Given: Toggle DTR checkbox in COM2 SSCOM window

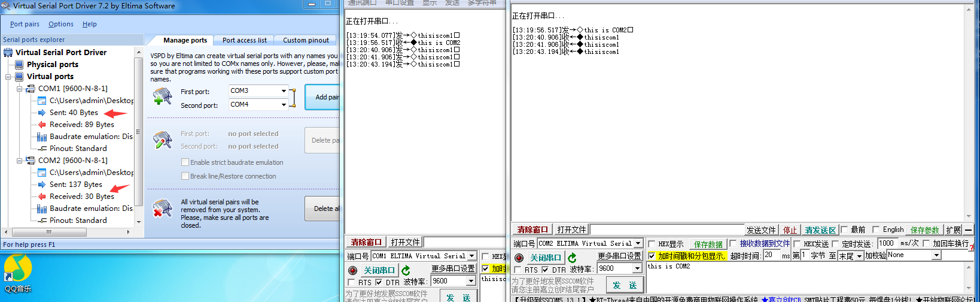Looking at the screenshot, I should point(545,270).
